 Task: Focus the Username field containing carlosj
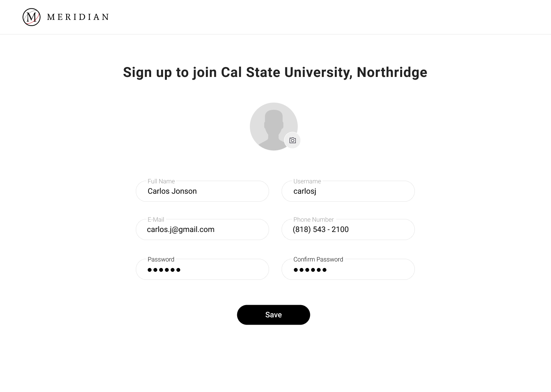click(x=348, y=191)
